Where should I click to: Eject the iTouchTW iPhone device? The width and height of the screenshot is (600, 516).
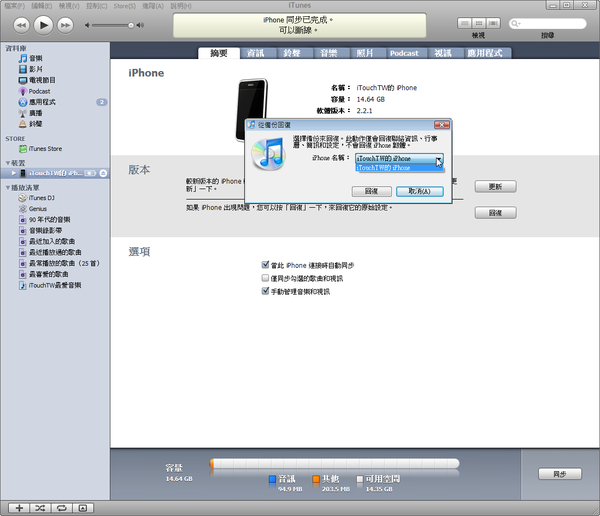tap(103, 173)
